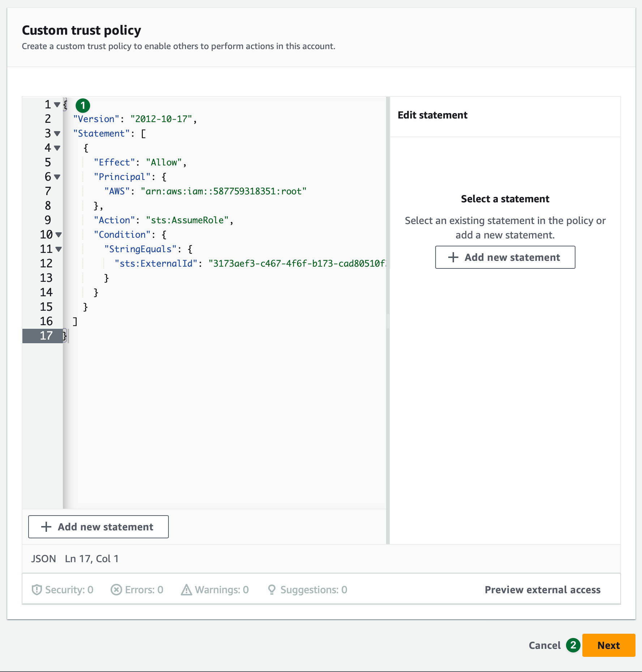642x672 pixels.
Task: Click green step 1 badge in editor
Action: coord(83,105)
